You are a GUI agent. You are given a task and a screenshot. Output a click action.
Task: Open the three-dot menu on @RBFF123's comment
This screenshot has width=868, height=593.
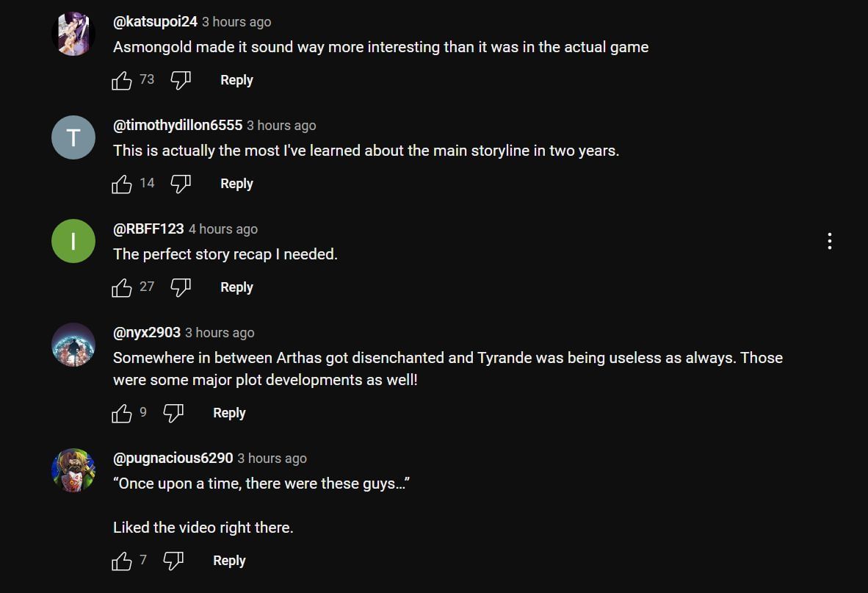coord(829,241)
